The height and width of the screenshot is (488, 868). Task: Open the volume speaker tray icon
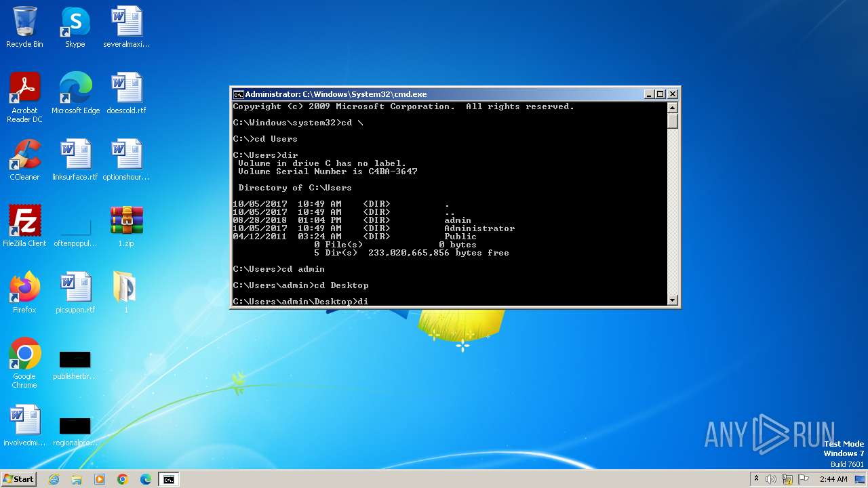pos(771,479)
